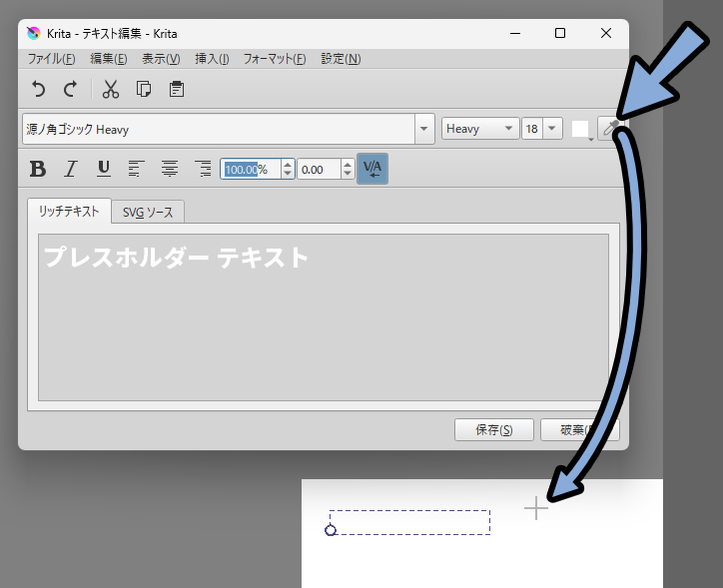Click the white text color swatch
Image resolution: width=723 pixels, height=588 pixels.
[580, 129]
